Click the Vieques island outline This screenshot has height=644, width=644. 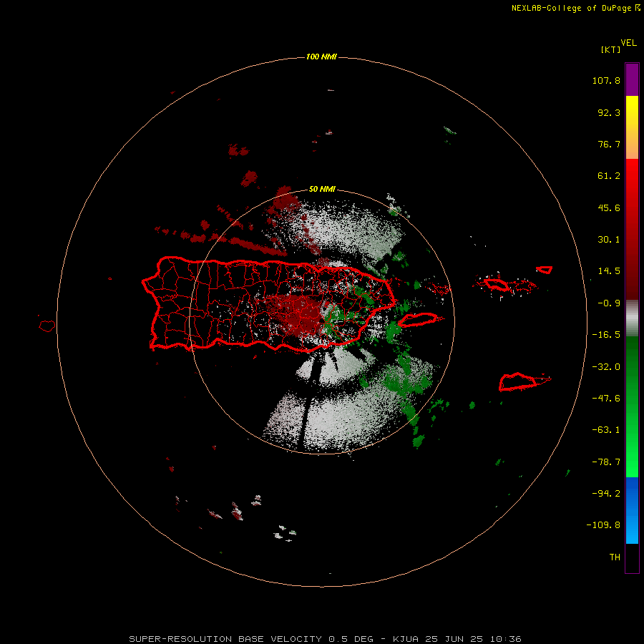[x=419, y=320]
